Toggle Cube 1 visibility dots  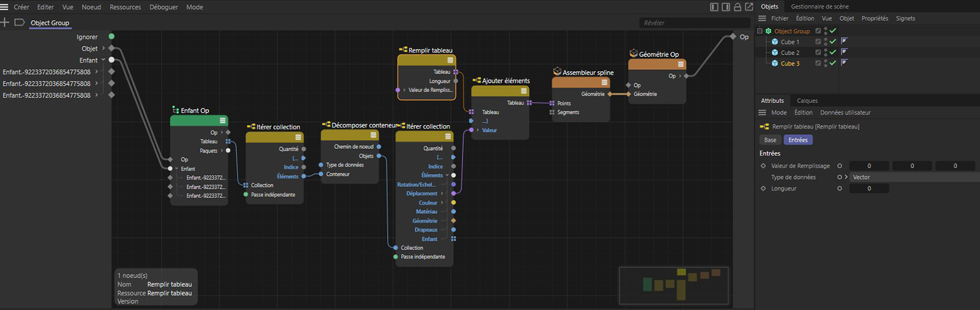click(x=826, y=42)
